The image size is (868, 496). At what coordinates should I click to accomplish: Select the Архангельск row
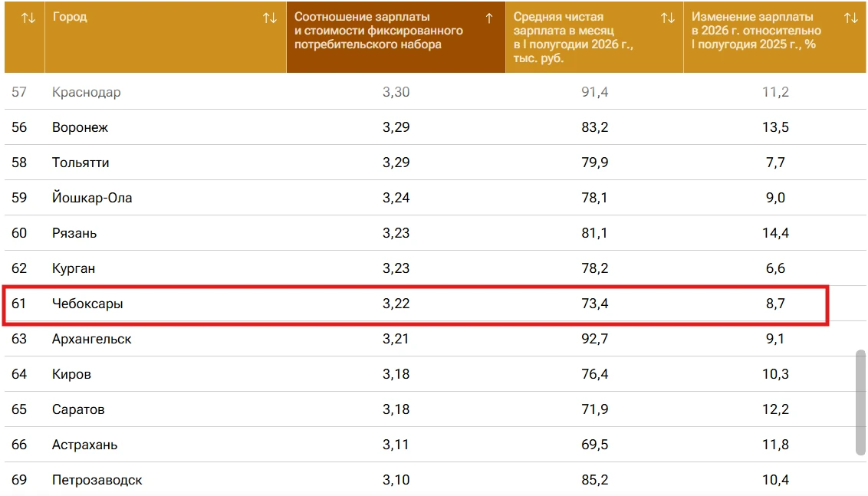tap(435, 339)
